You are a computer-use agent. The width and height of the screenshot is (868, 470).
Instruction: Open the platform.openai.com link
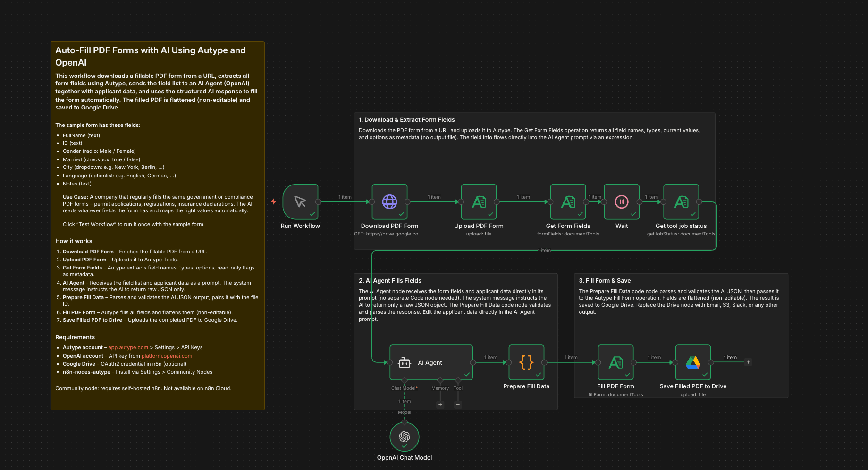point(167,356)
